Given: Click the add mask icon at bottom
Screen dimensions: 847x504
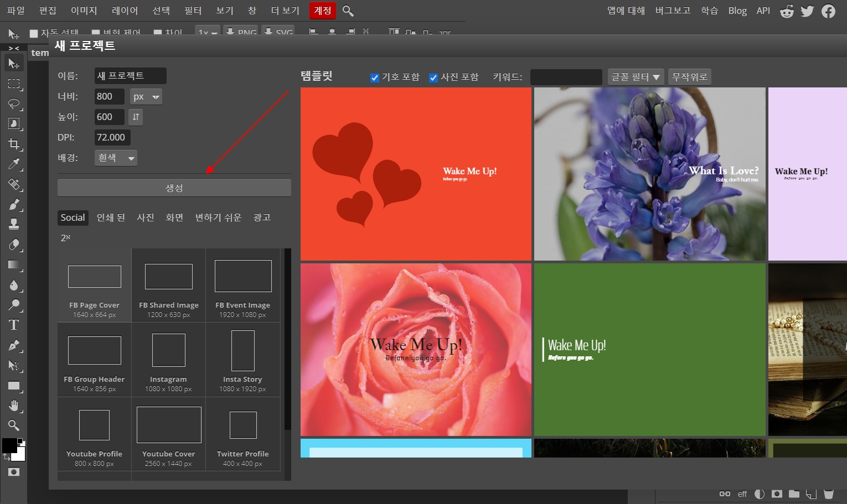Looking at the screenshot, I should click(777, 493).
